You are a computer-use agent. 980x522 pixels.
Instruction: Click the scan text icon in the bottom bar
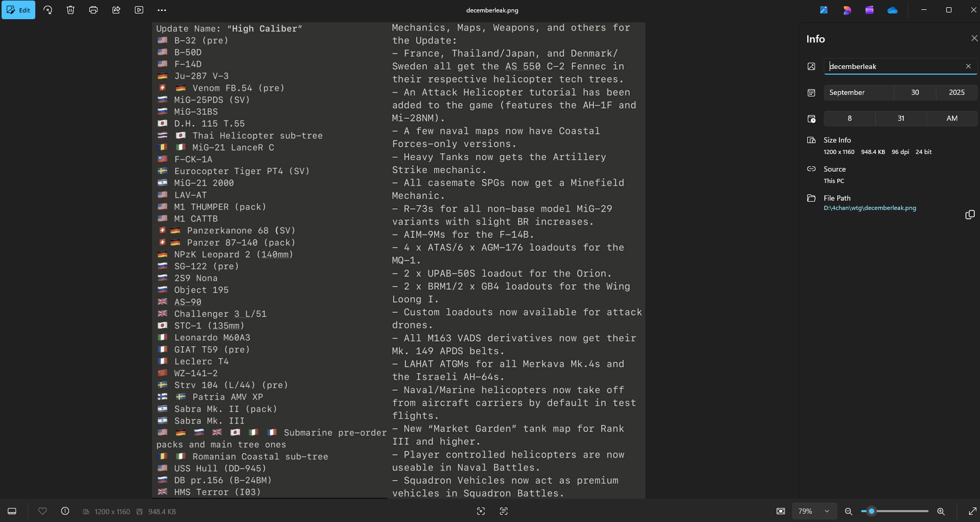pyautogui.click(x=504, y=511)
